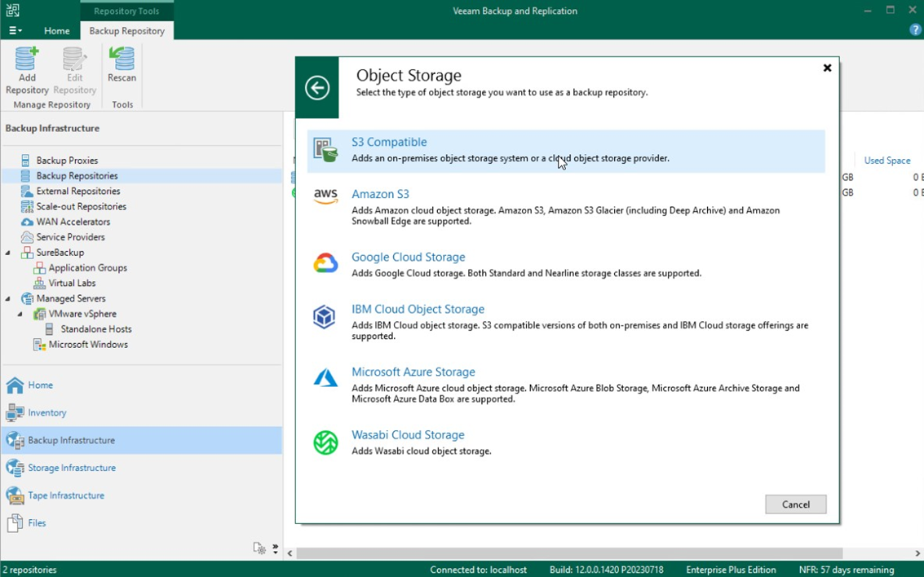Click the Service Providers icon

(x=27, y=236)
